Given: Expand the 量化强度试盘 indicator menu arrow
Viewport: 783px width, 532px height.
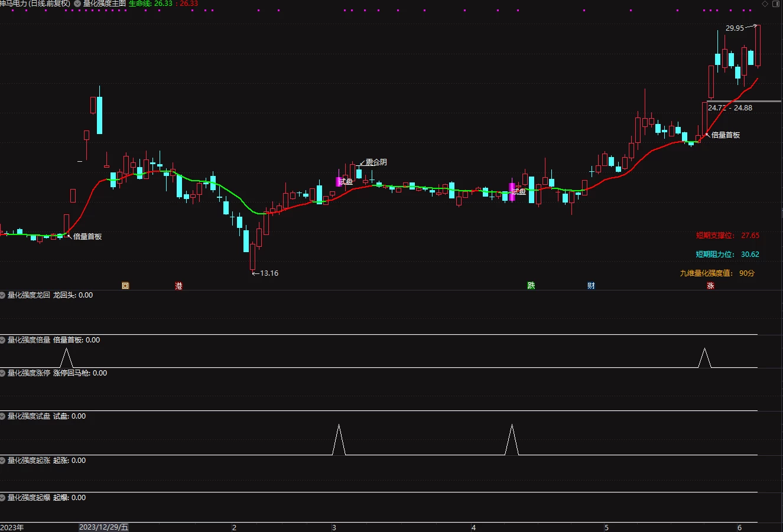Looking at the screenshot, I should point(3,416).
